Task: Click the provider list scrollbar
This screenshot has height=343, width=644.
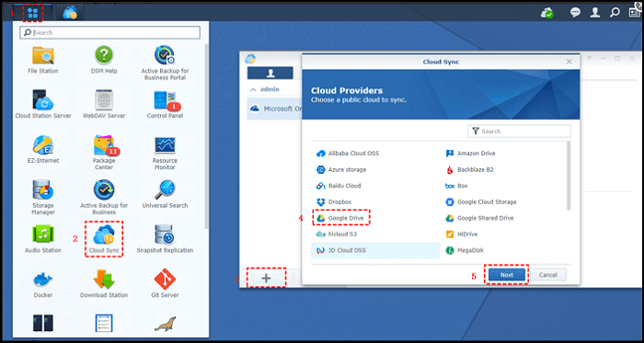Action: click(569, 176)
